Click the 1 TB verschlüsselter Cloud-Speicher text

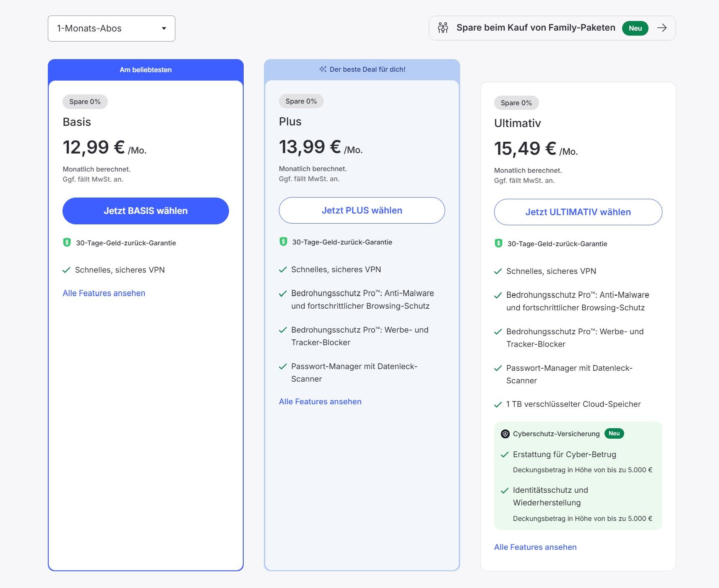573,404
